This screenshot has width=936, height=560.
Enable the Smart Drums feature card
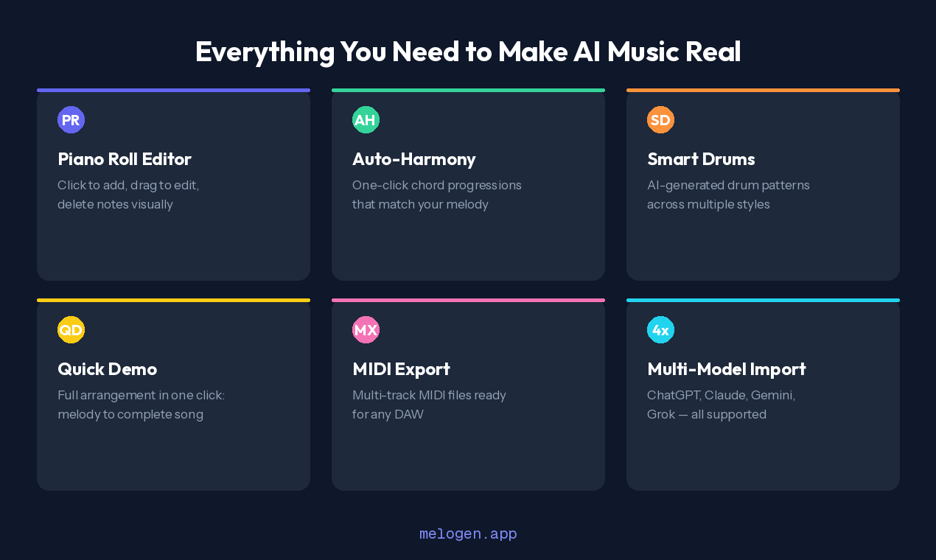coord(763,184)
